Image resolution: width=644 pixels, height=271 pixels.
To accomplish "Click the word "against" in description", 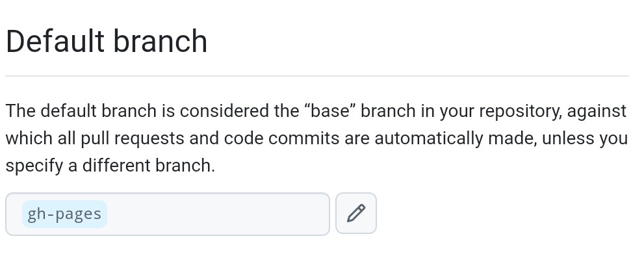I will point(597,111).
